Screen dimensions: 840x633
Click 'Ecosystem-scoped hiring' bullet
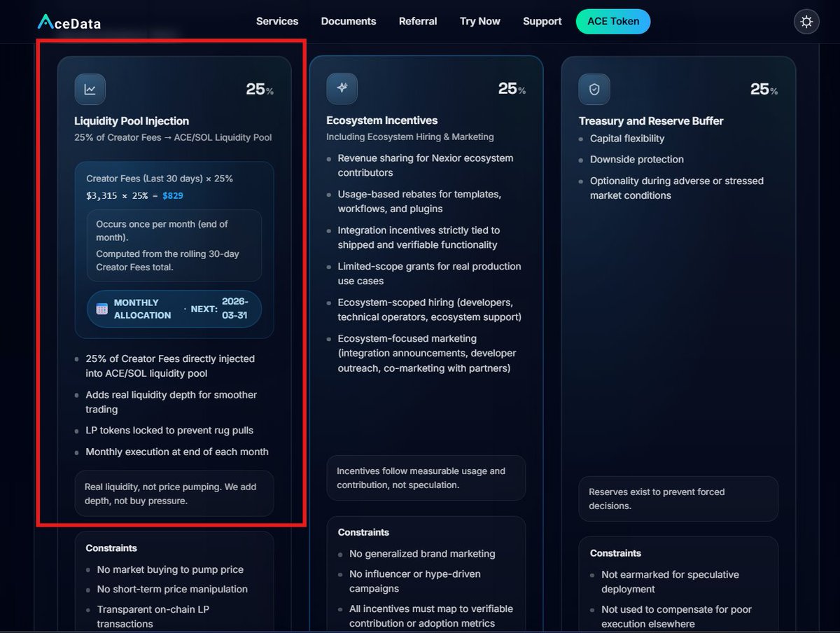(430, 309)
